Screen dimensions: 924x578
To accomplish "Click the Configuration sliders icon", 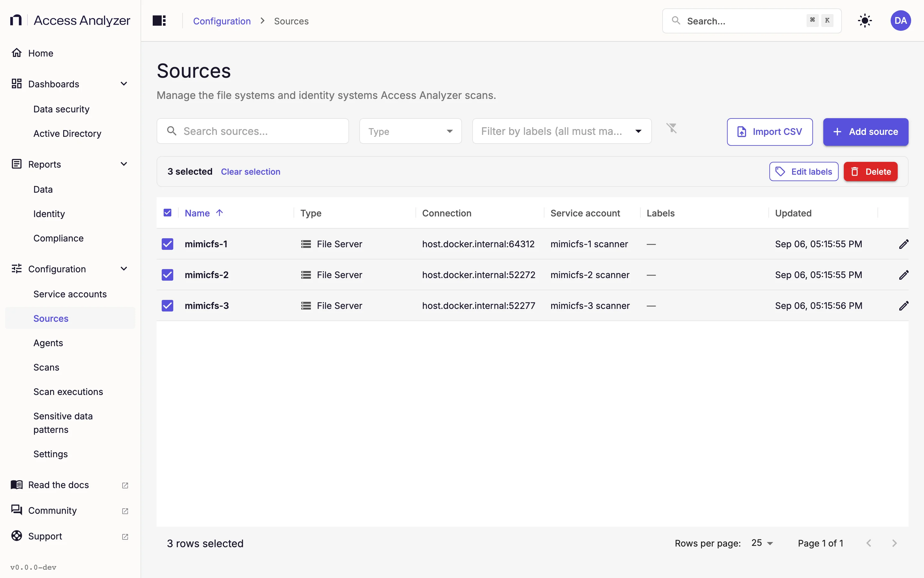I will (x=16, y=269).
